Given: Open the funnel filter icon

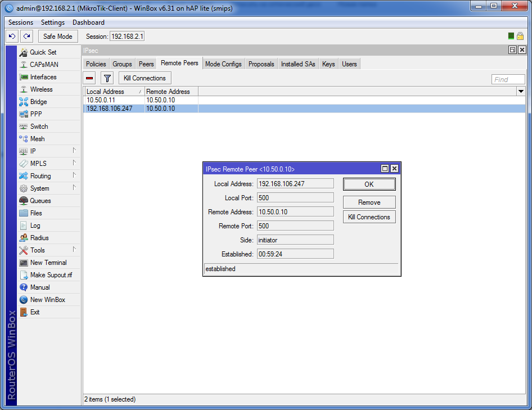Looking at the screenshot, I should coord(107,78).
